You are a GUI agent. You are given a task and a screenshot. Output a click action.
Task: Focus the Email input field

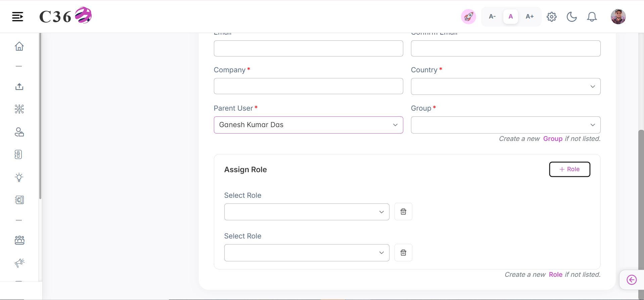308,48
